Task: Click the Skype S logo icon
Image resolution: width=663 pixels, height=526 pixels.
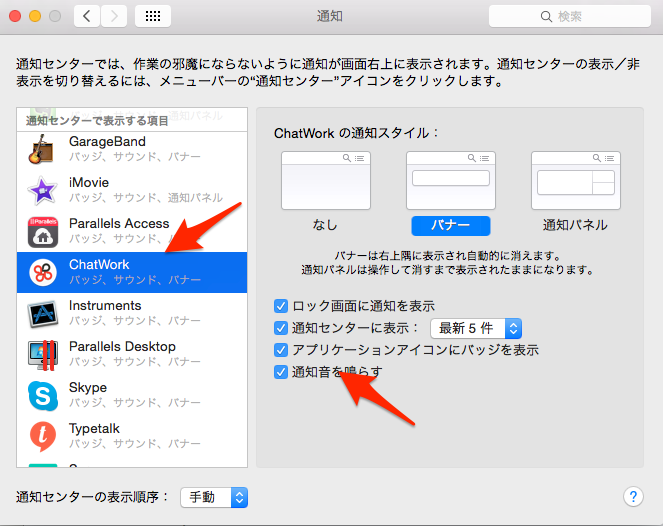Action: (x=43, y=396)
